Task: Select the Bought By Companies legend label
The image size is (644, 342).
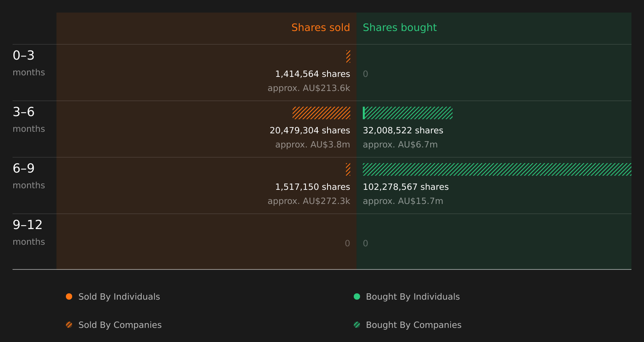Action: [x=413, y=325]
